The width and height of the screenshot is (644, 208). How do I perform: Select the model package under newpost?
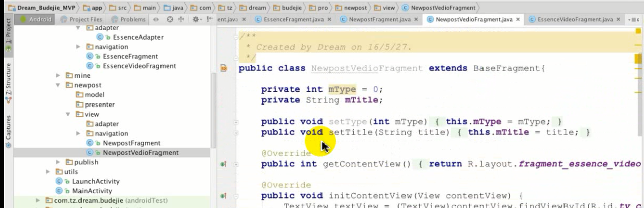click(90, 95)
